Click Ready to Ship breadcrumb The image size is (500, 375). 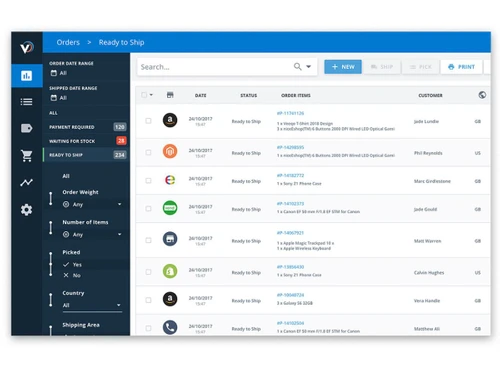click(x=121, y=42)
